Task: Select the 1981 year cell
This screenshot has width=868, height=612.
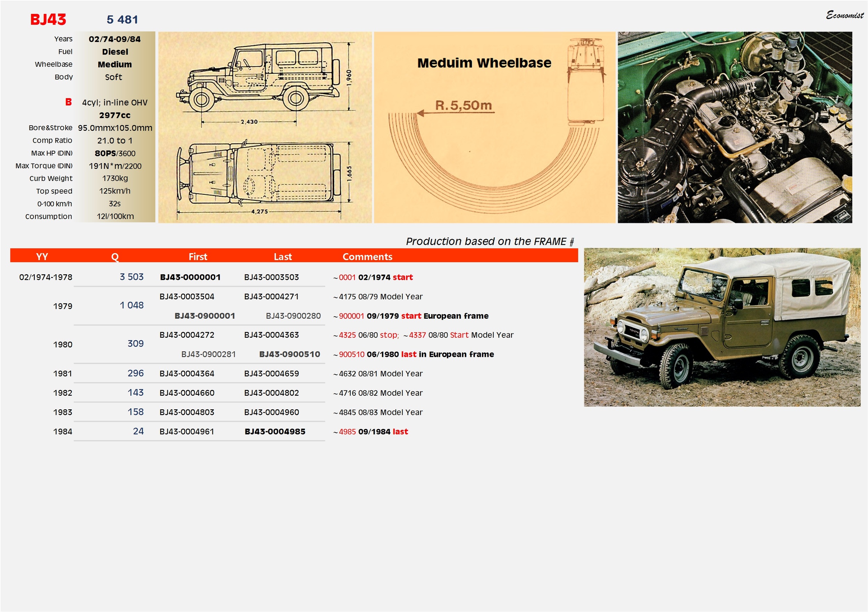Action: [x=63, y=374]
